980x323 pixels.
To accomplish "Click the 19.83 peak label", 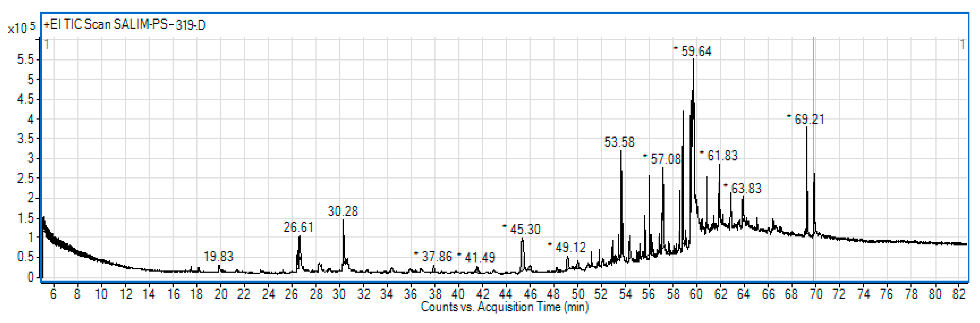I will (218, 256).
